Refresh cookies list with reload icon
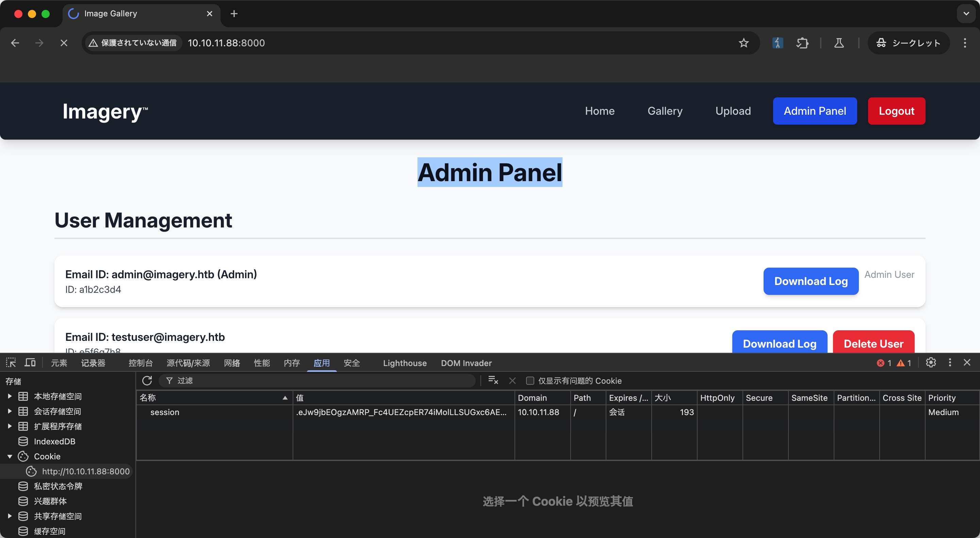 coord(147,380)
